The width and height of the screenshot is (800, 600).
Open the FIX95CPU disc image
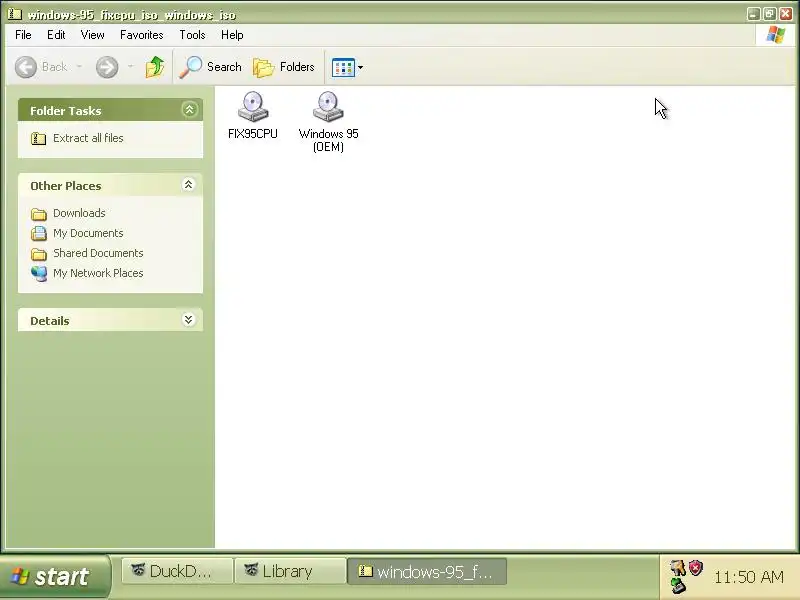pyautogui.click(x=253, y=115)
